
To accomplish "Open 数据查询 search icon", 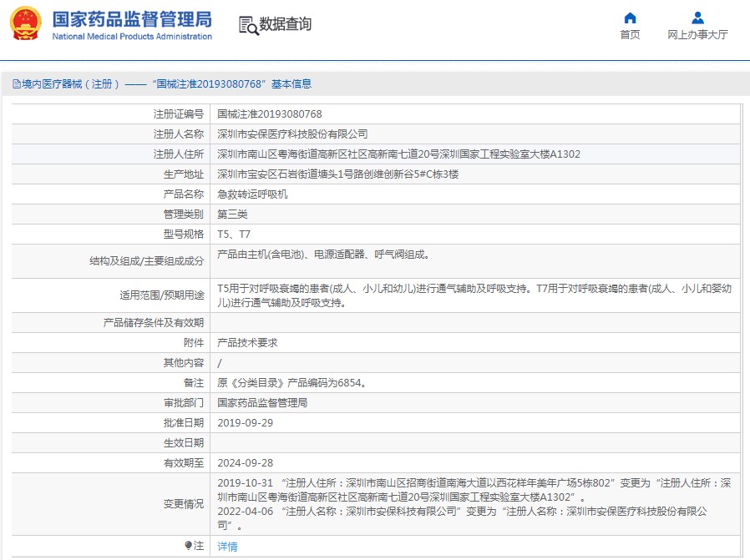I will tap(248, 25).
